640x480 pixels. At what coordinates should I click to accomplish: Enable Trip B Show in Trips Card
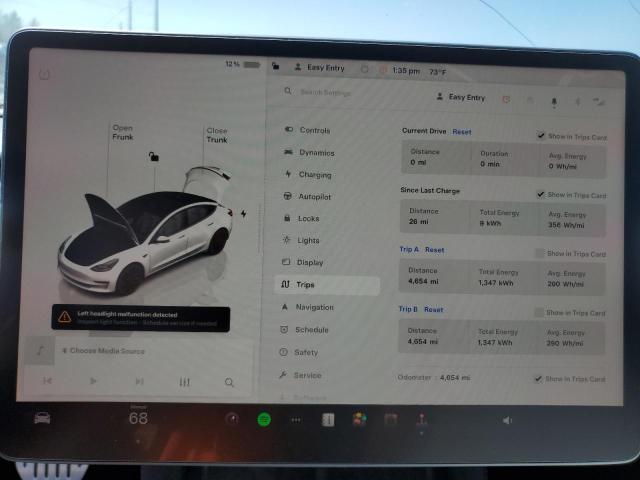tap(539, 313)
